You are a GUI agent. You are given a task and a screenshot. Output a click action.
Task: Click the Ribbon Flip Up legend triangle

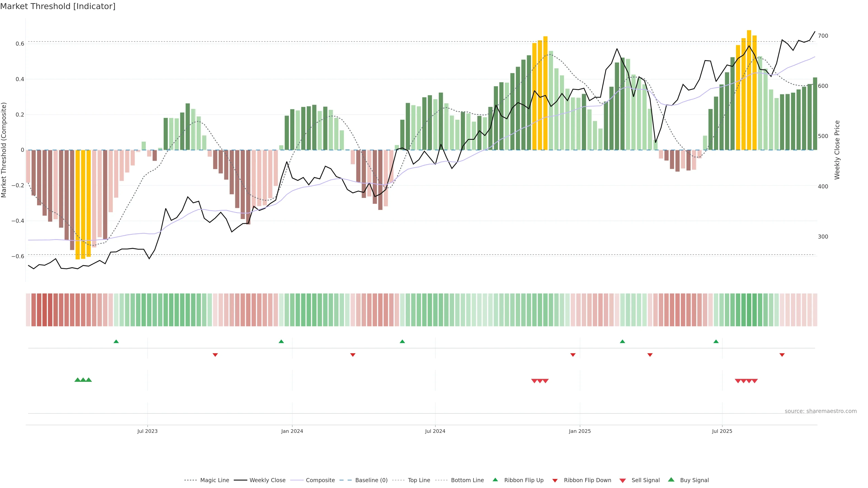(495, 480)
